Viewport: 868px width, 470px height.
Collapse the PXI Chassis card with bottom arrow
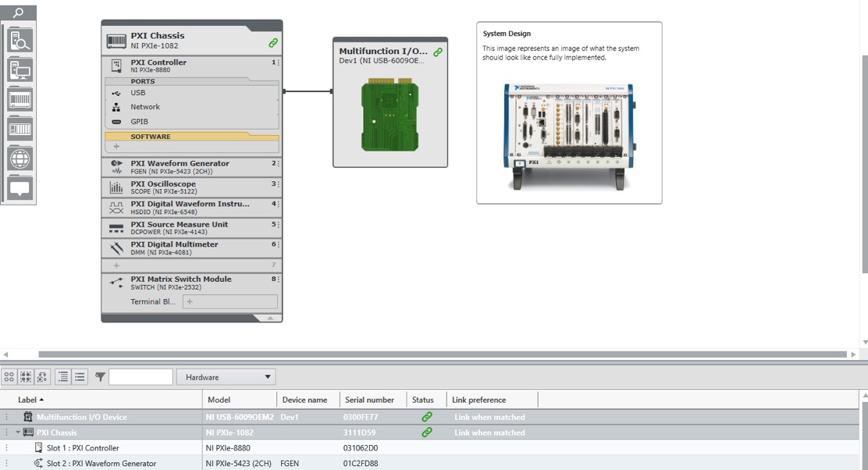(270, 318)
